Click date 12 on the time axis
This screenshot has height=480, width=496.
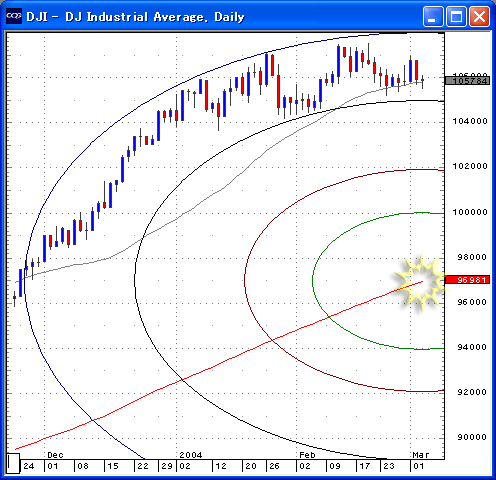(221, 466)
